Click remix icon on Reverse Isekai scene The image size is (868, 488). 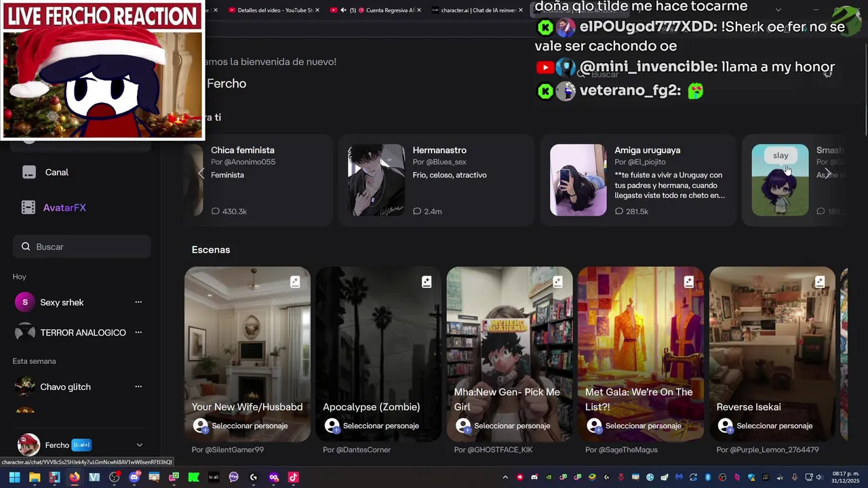(x=820, y=282)
